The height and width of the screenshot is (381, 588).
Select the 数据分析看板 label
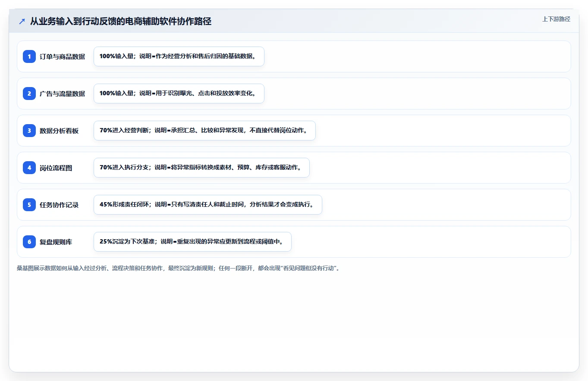(59, 131)
